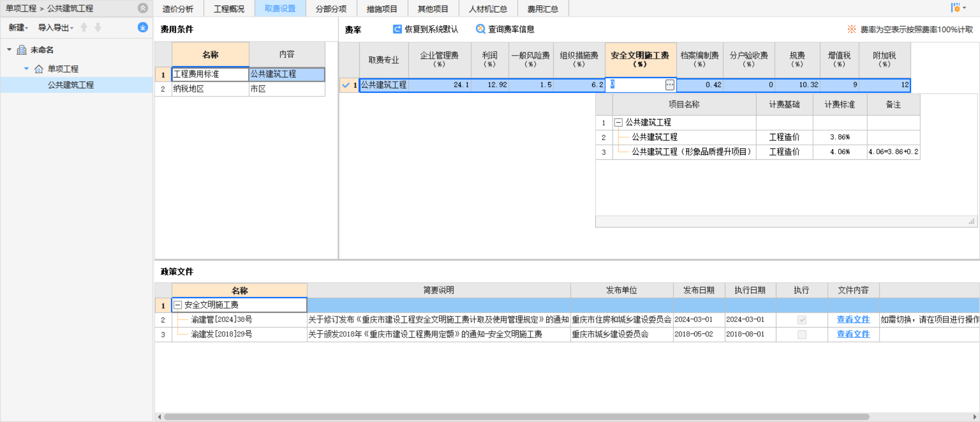Select the row with rate 3.86%
The image size is (980, 422).
(757, 137)
